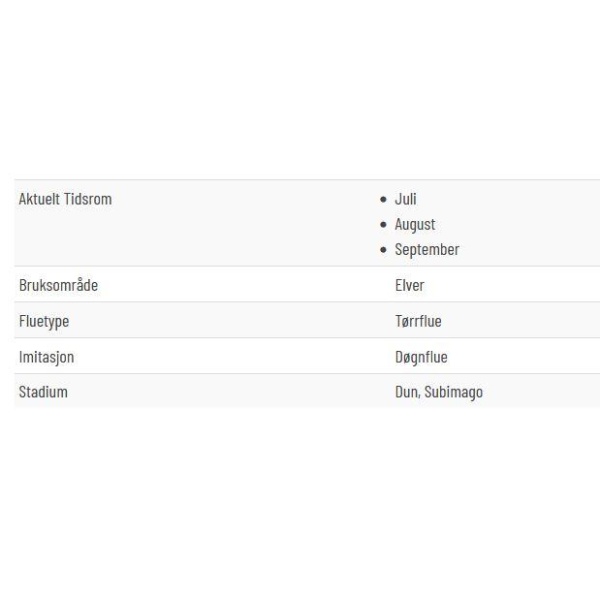Click the bullet before August
The height and width of the screenshot is (600, 600).
(383, 225)
